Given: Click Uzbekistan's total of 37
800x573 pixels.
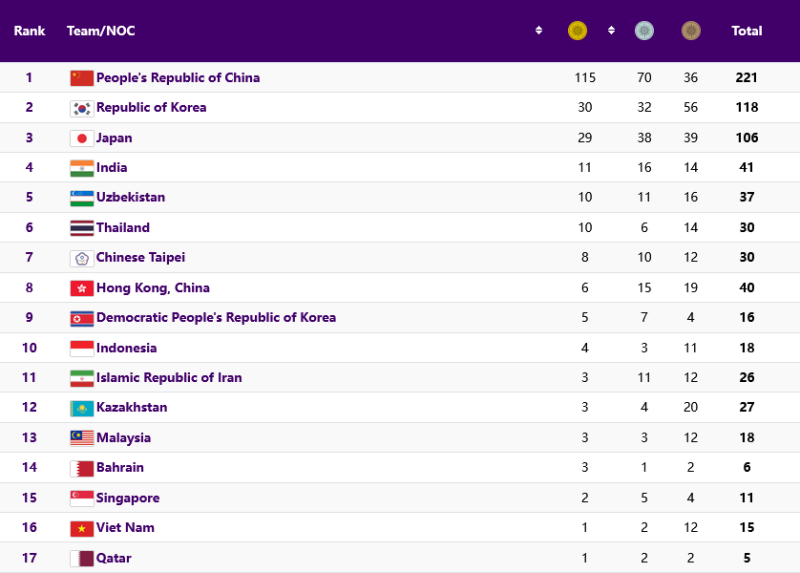Looking at the screenshot, I should click(x=746, y=197).
